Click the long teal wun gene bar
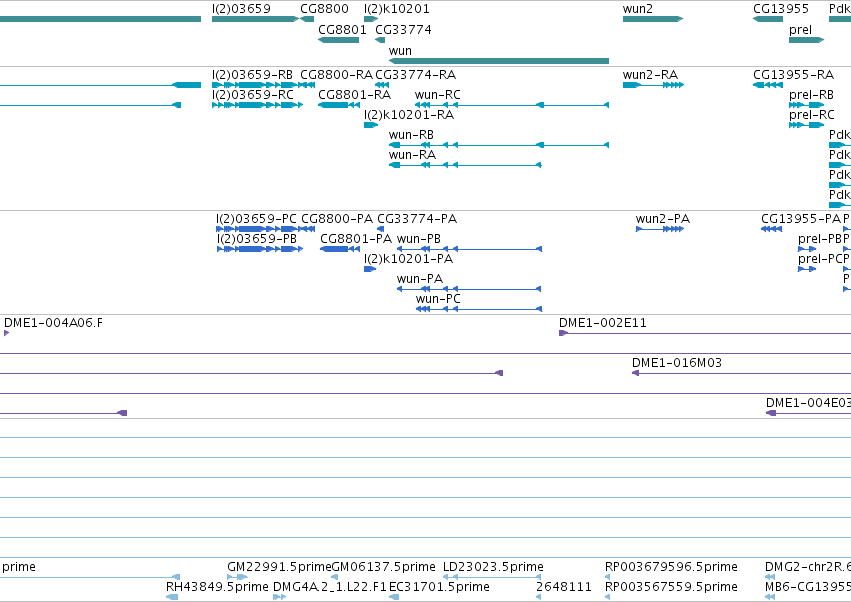851x602 pixels. [x=499, y=61]
